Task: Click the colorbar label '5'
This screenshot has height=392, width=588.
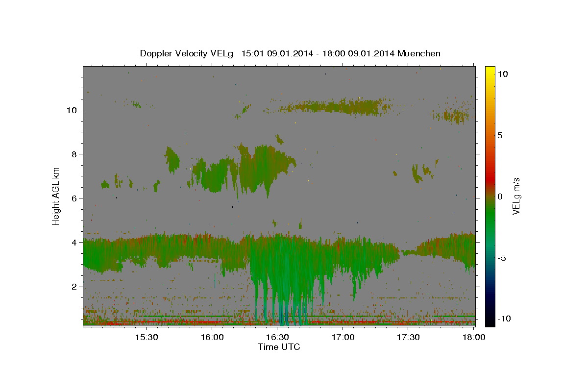Action: tap(500, 135)
